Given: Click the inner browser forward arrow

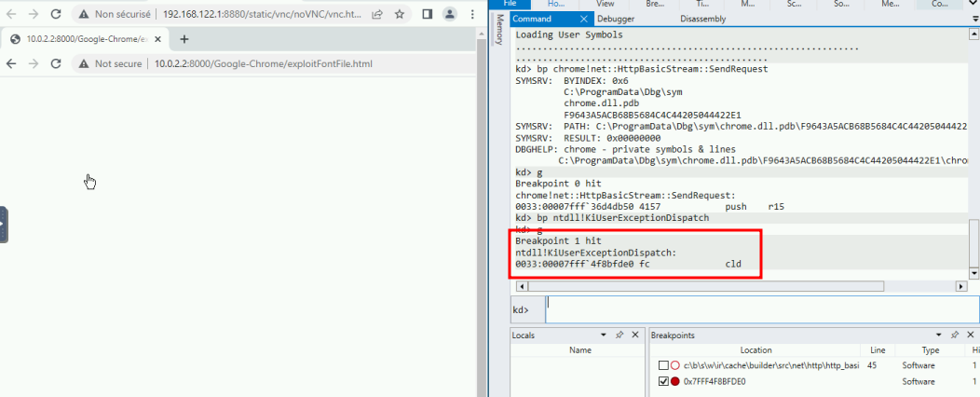Looking at the screenshot, I should pyautogui.click(x=34, y=63).
